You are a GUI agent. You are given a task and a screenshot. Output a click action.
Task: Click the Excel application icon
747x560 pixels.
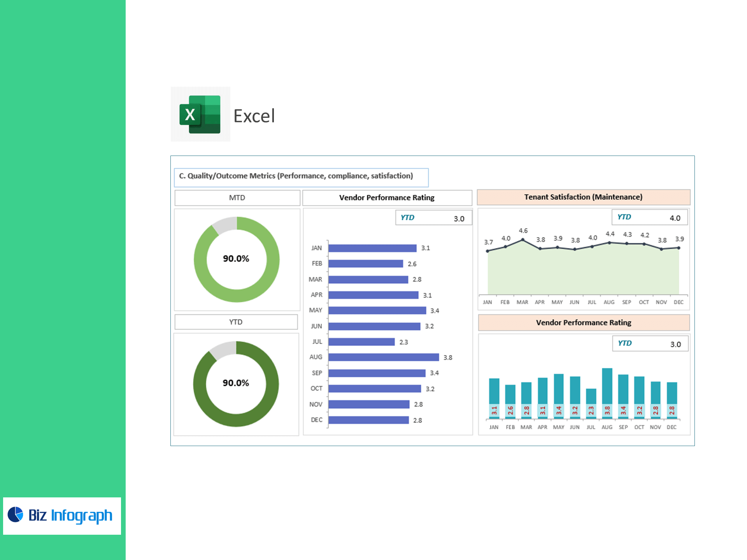tap(200, 114)
